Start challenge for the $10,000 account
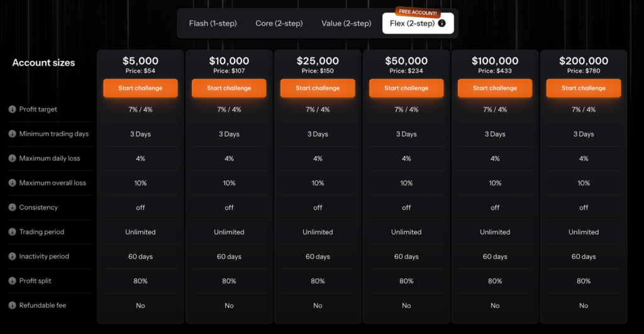 coord(229,88)
